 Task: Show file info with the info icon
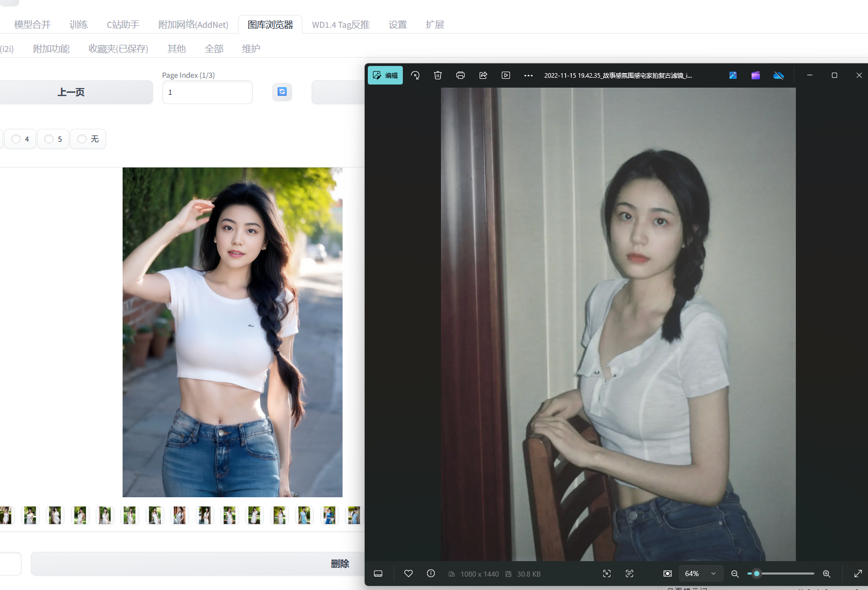tap(431, 574)
